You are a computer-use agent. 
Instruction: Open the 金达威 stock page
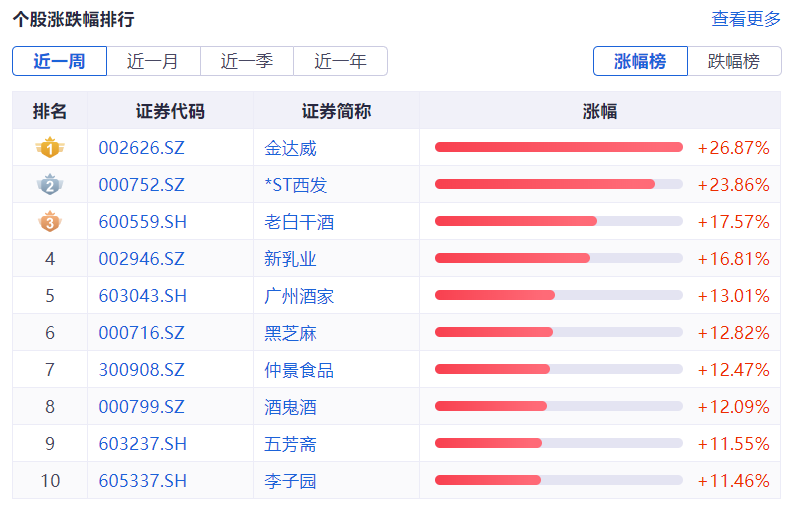[x=291, y=148]
